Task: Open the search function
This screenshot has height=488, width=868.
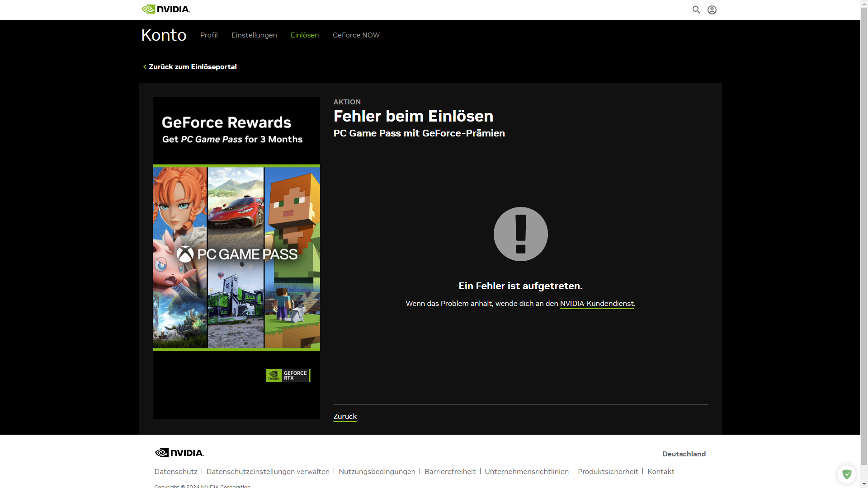Action: [x=696, y=9]
